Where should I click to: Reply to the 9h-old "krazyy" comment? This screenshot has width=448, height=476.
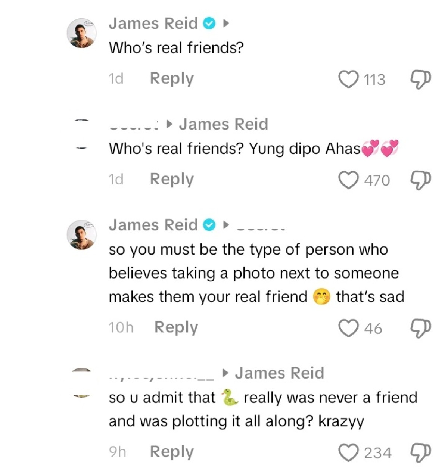[x=172, y=452]
